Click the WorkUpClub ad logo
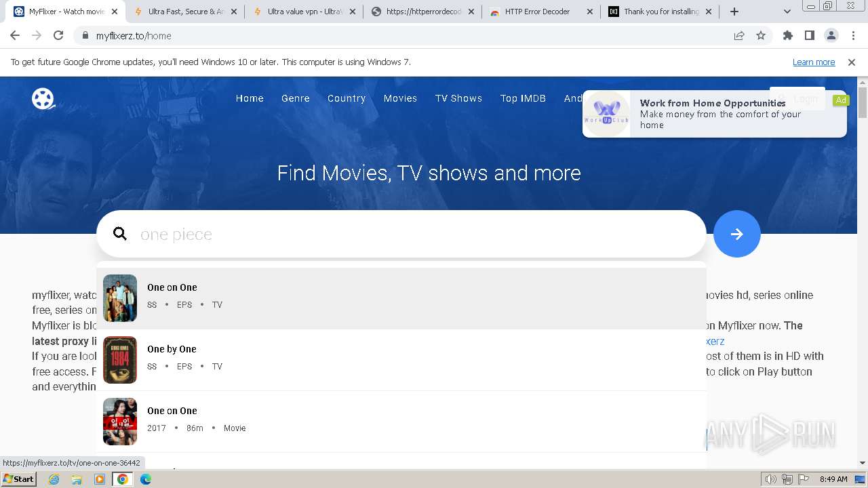868x488 pixels. coord(607,114)
